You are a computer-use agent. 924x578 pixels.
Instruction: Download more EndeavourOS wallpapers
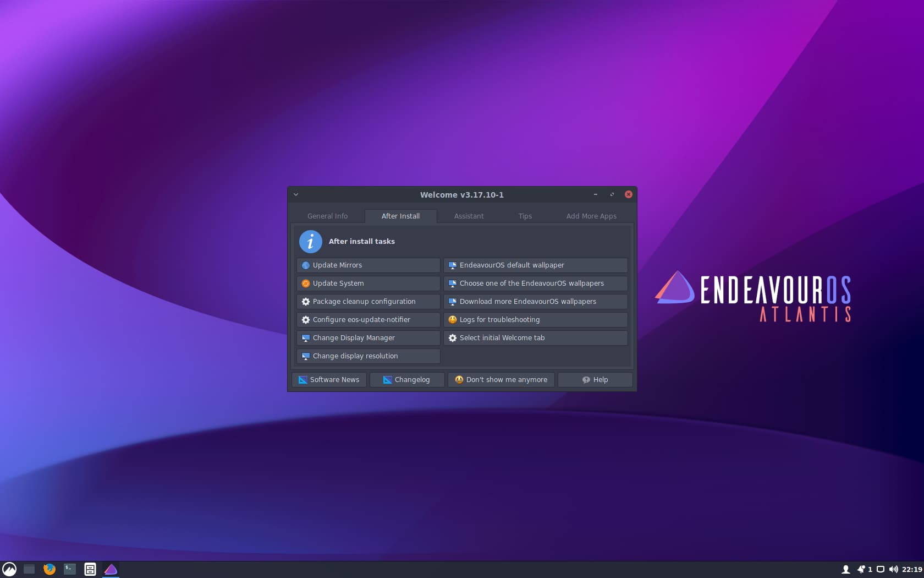click(536, 302)
